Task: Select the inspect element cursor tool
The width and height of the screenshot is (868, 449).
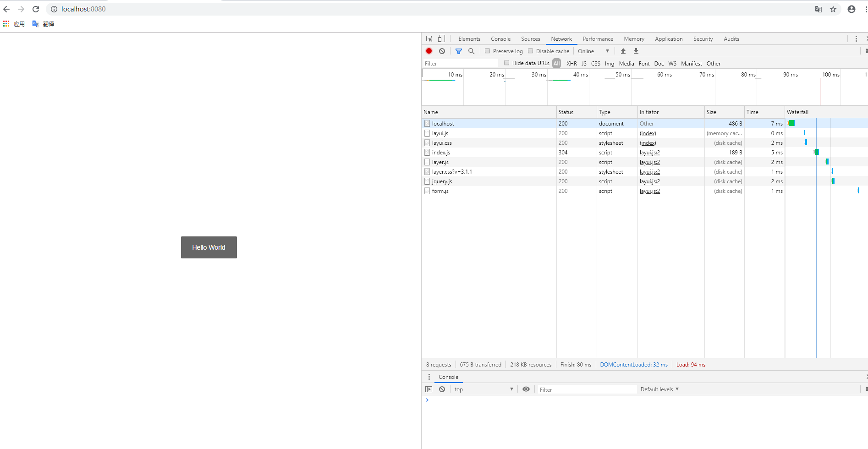Action: pyautogui.click(x=429, y=38)
